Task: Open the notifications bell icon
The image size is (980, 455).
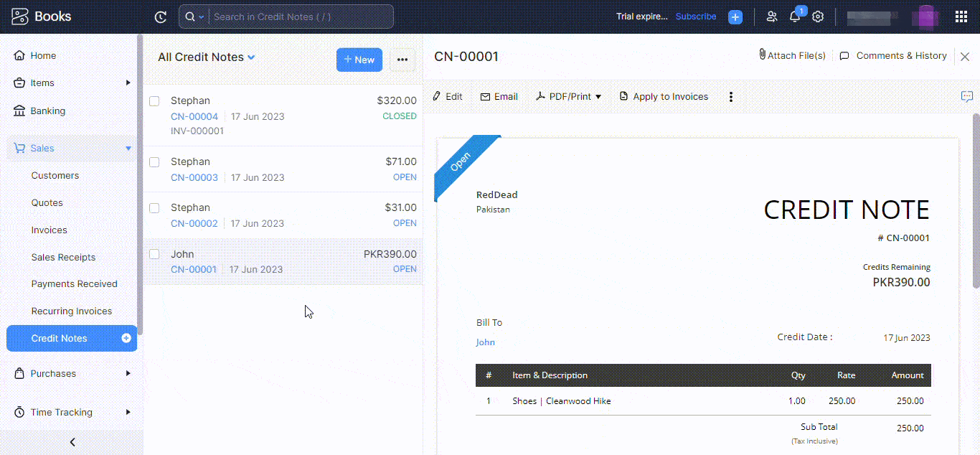Action: [x=795, y=17]
